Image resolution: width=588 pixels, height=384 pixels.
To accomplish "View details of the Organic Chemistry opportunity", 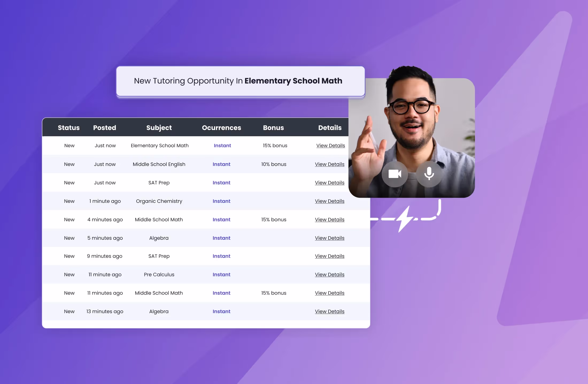I will click(x=330, y=201).
